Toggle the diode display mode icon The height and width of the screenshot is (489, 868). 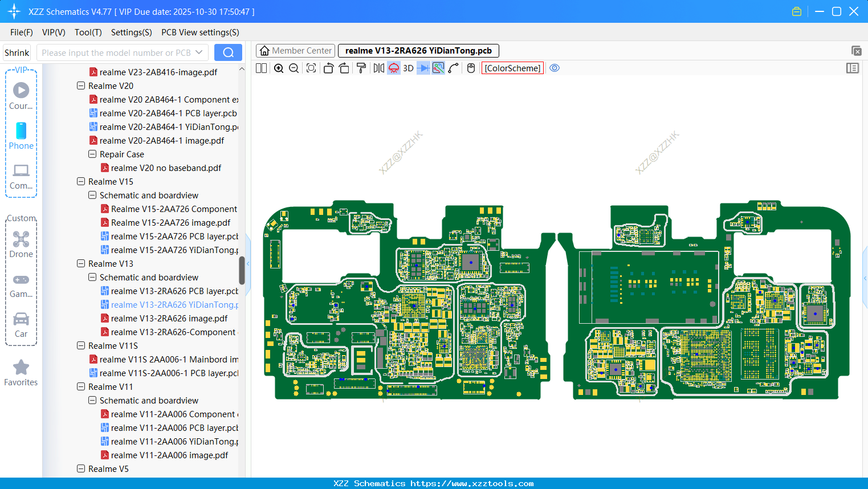coord(423,68)
